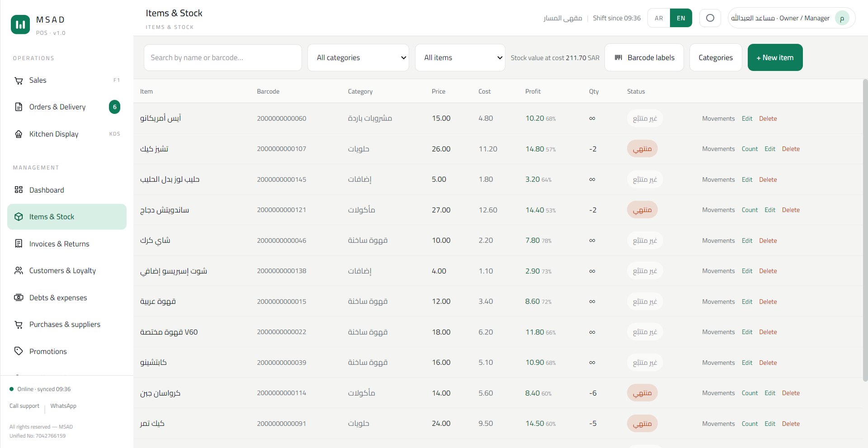Open the WhatsApp support link
This screenshot has height=448, width=868.
(63, 406)
